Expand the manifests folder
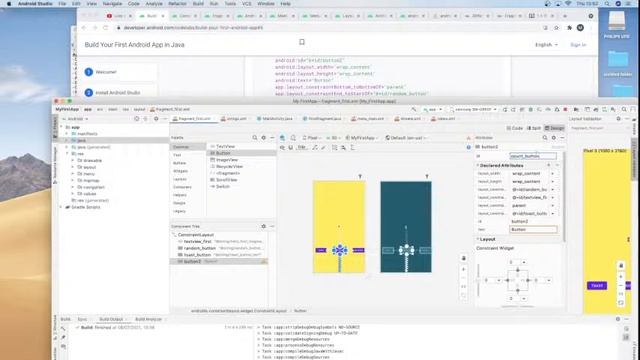This screenshot has height=360, width=640. (x=67, y=134)
